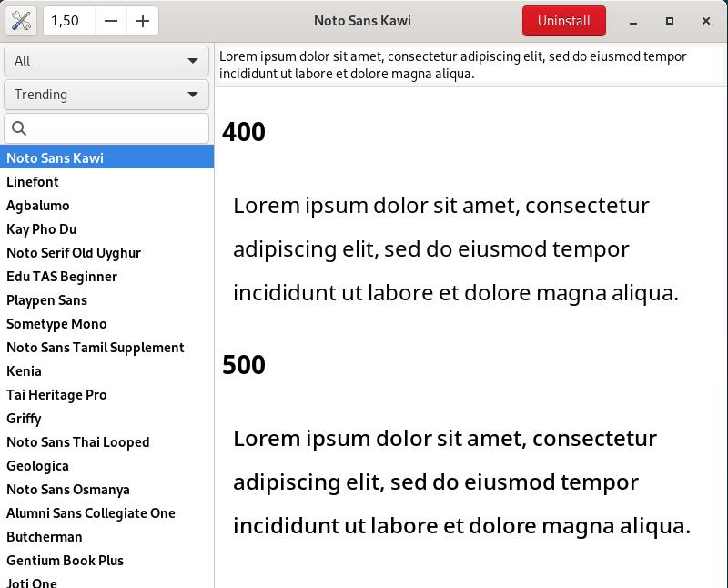Click the magnifier search icon
The width and height of the screenshot is (728, 588).
pos(19,128)
